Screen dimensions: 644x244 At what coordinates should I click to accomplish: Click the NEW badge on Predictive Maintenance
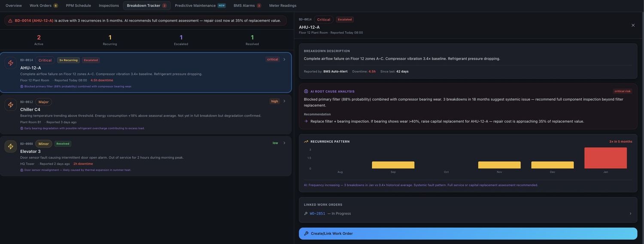(222, 6)
